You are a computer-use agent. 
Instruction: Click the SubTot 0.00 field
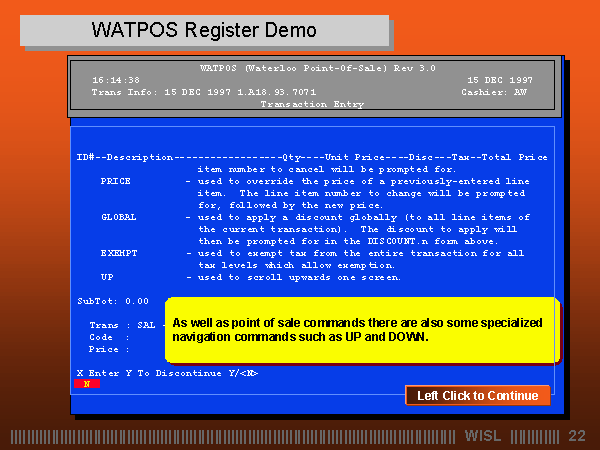pos(113,300)
